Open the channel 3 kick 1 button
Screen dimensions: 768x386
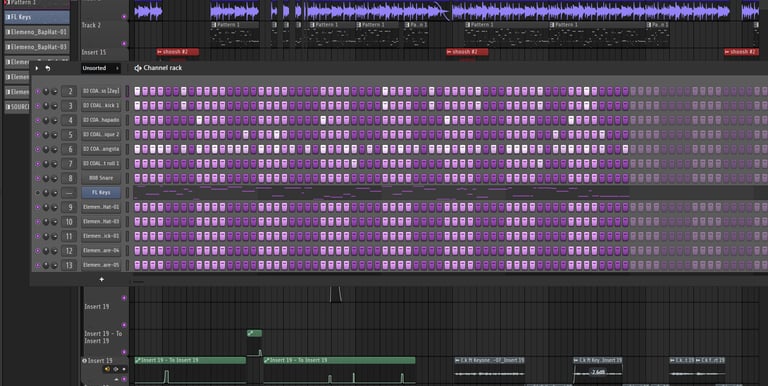point(101,106)
